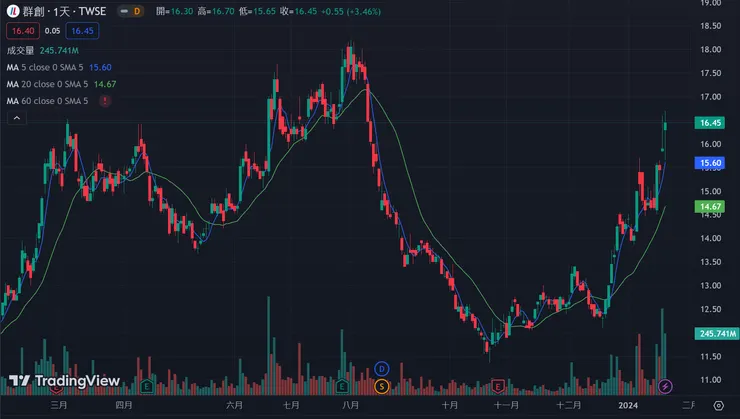This screenshot has height=419, width=740.
Task: Click the 17.00 price axis value
Action: point(711,97)
